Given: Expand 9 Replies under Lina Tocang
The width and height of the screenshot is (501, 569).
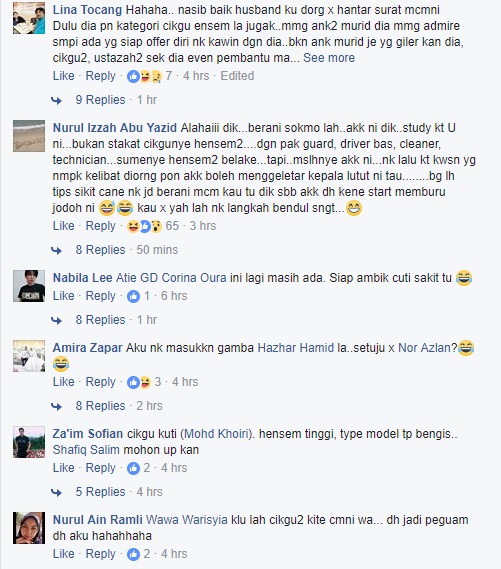Looking at the screenshot, I should tap(100, 100).
